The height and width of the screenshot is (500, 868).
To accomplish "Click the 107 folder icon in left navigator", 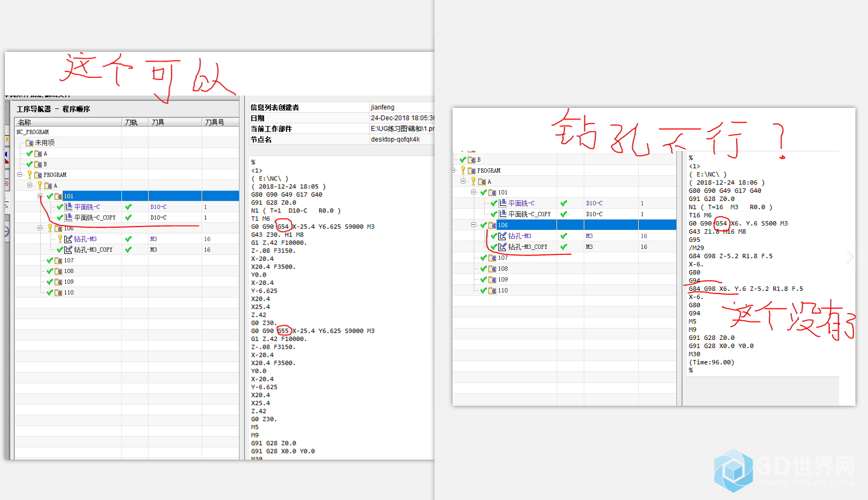I will click(x=58, y=260).
